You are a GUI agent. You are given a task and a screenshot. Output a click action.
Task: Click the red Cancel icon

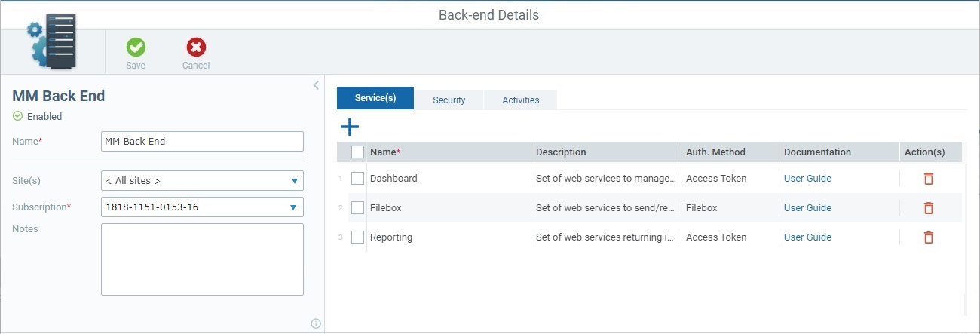(x=196, y=48)
